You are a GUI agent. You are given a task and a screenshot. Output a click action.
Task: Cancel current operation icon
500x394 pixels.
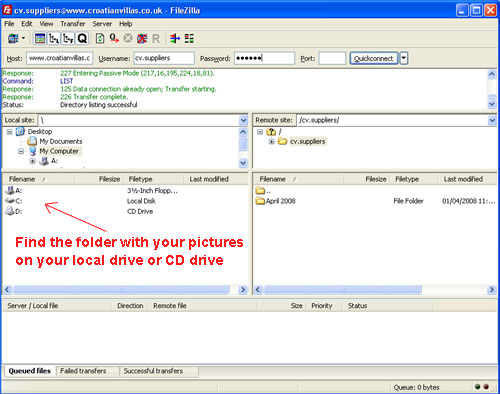128,39
